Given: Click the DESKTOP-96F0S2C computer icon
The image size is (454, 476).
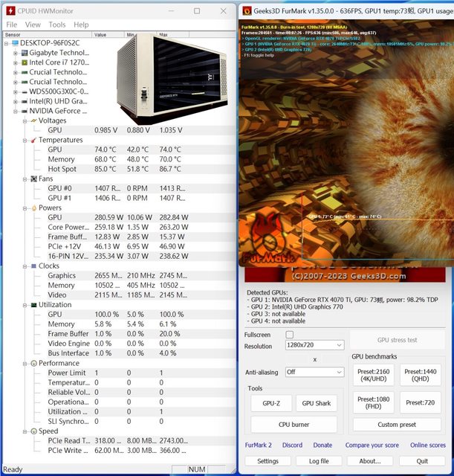Looking at the screenshot, I should 14,43.
